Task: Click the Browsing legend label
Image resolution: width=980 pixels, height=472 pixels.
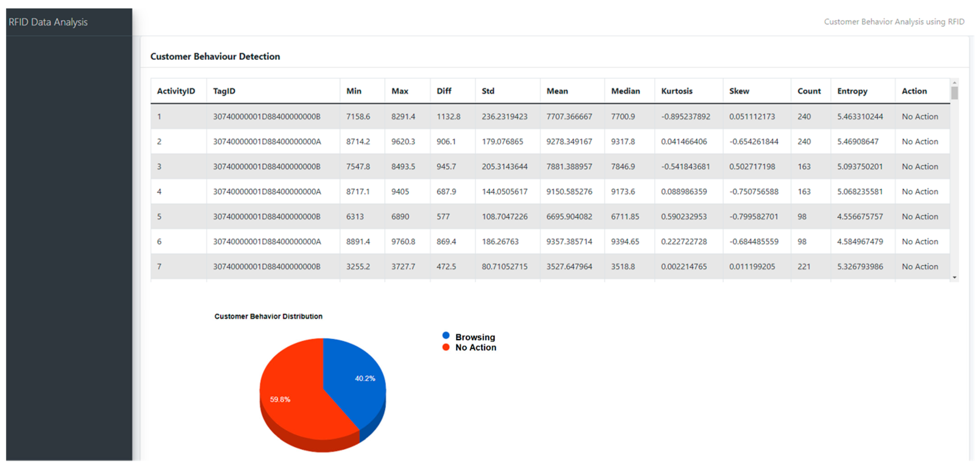Action: tap(475, 337)
